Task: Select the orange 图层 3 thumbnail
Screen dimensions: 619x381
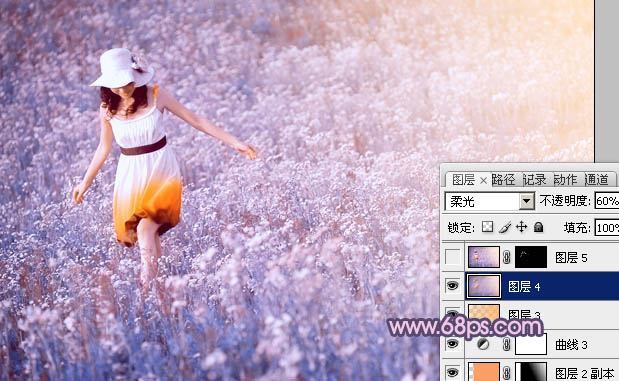Action: pyautogui.click(x=484, y=312)
